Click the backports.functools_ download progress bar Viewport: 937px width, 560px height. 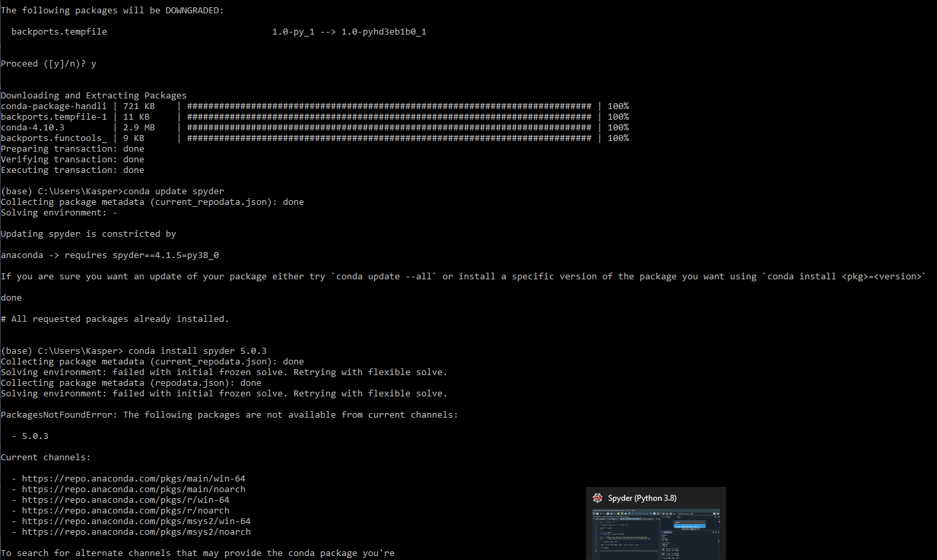[389, 138]
